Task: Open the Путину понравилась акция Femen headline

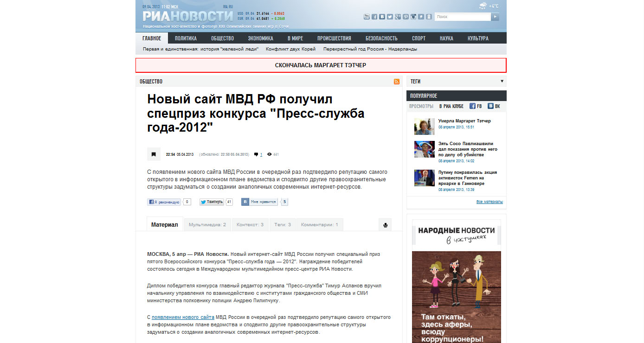Action: pos(468,178)
